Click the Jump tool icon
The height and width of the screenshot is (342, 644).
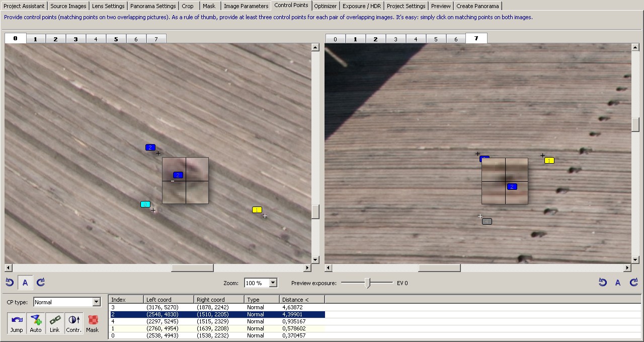[x=17, y=323]
